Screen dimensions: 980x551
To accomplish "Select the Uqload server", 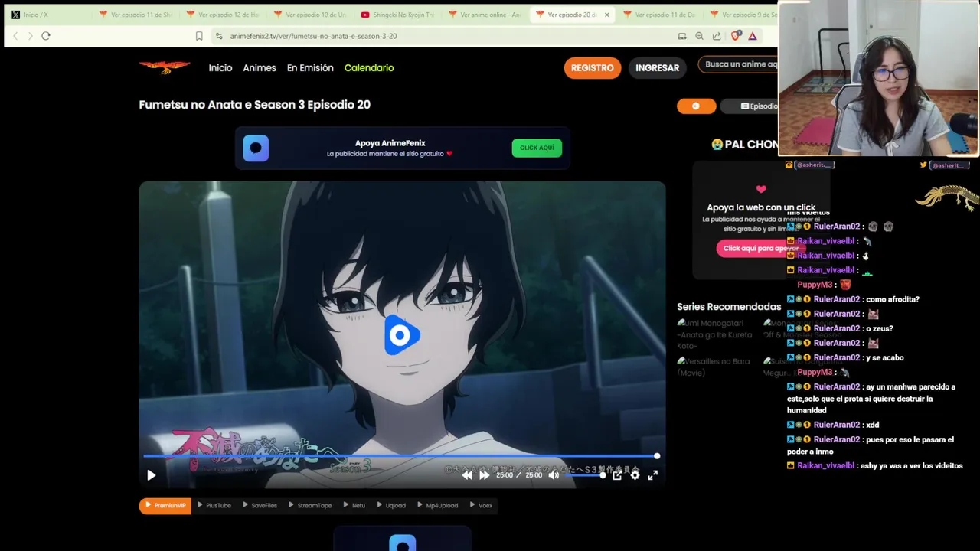I will pyautogui.click(x=391, y=506).
